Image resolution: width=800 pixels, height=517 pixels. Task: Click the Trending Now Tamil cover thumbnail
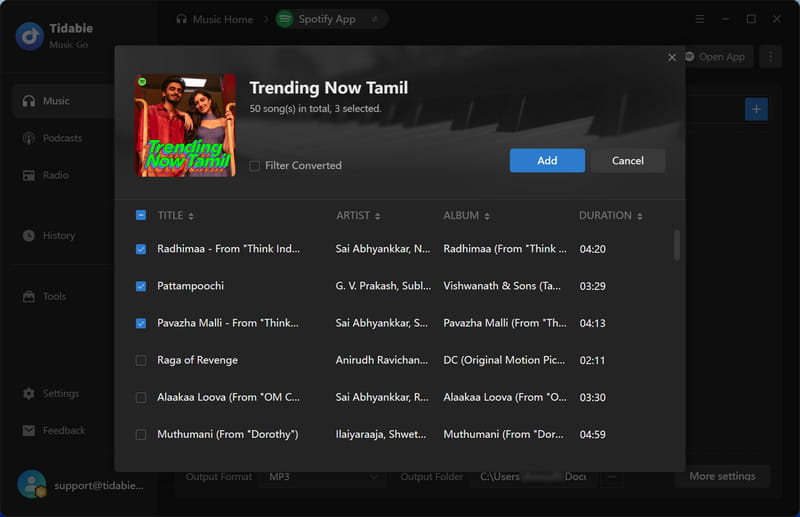coord(186,126)
